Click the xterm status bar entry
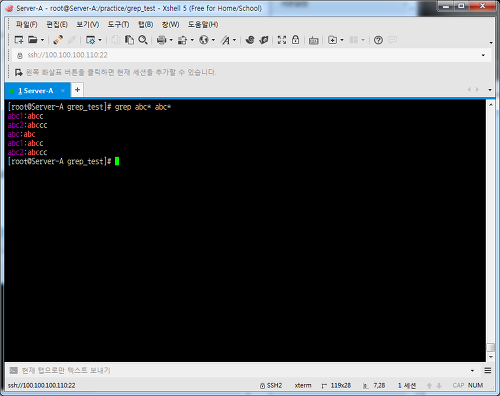500x396 pixels. click(x=303, y=386)
